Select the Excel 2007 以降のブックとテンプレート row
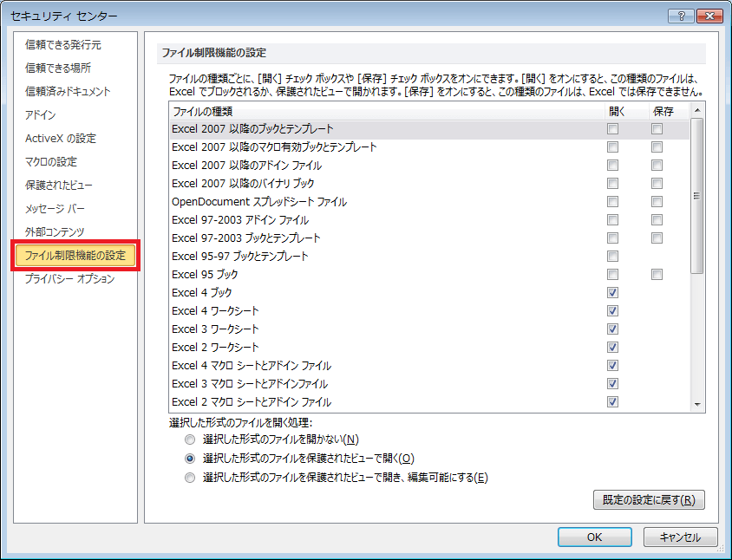 tap(429, 129)
